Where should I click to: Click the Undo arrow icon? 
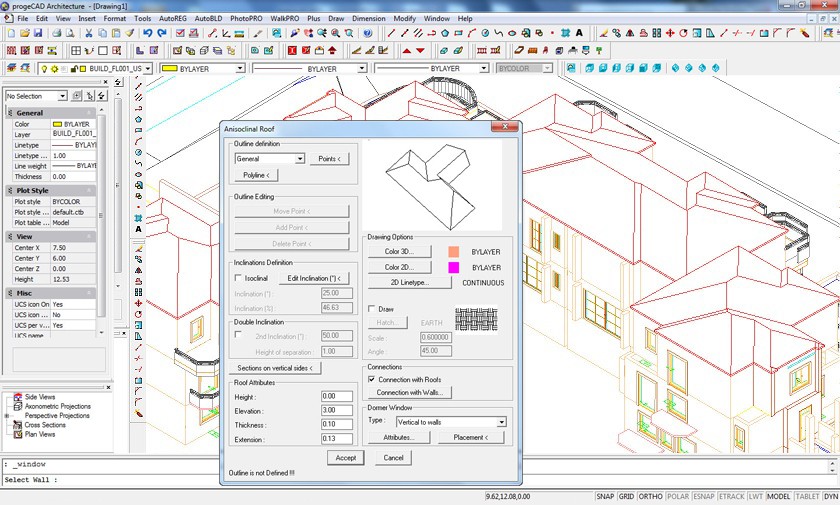pyautogui.click(x=148, y=33)
